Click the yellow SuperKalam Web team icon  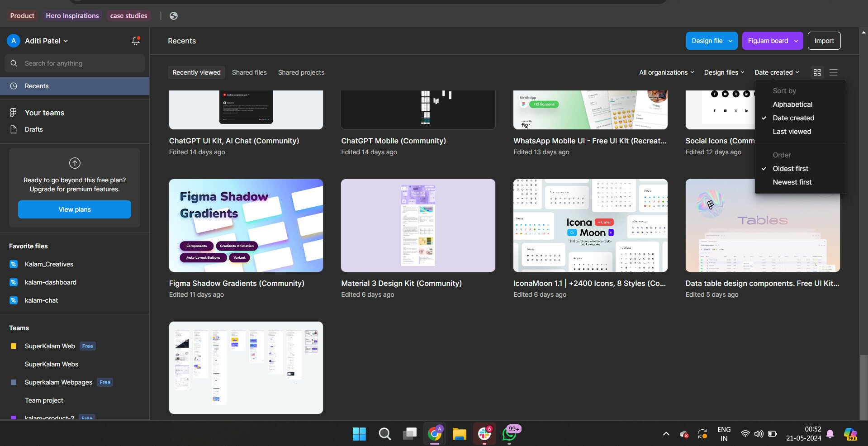tap(14, 346)
